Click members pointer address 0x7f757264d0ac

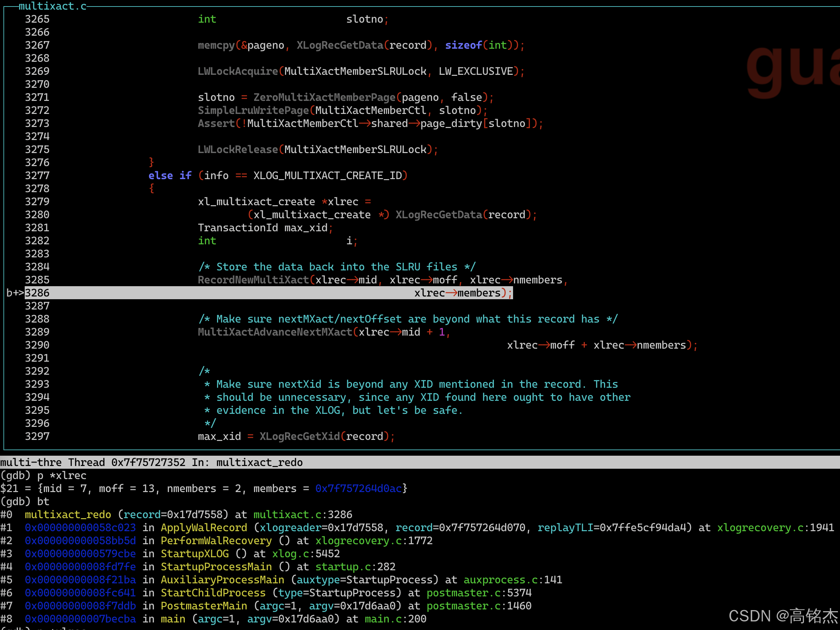tap(359, 489)
